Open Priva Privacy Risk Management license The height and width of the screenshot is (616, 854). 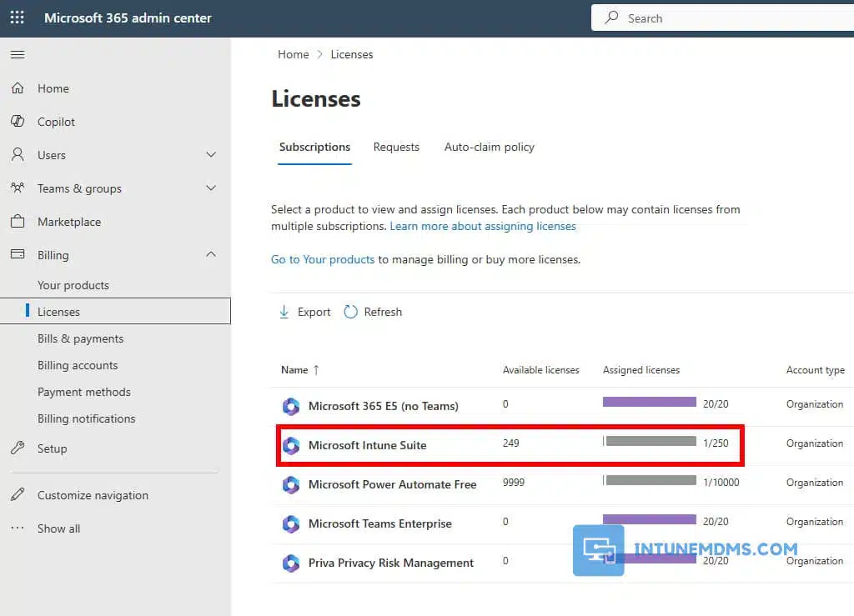coord(390,563)
